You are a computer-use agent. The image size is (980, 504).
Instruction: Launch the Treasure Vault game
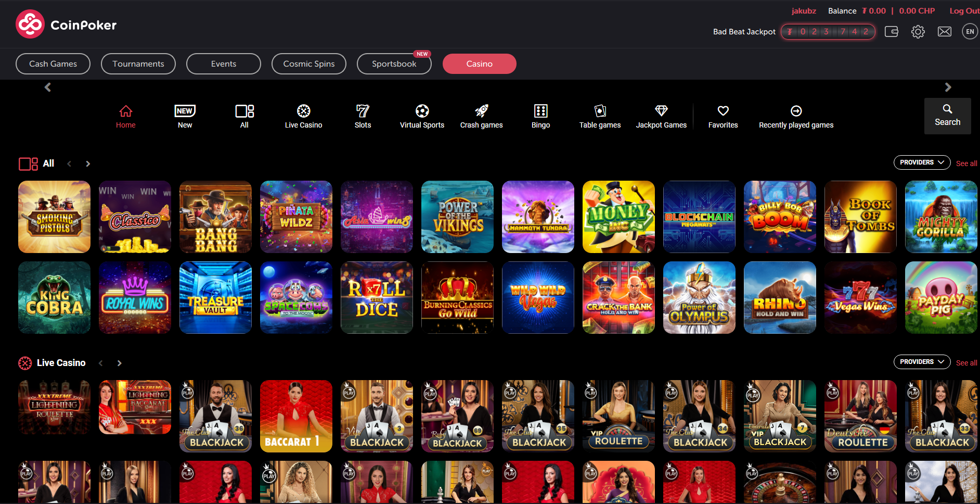point(215,297)
